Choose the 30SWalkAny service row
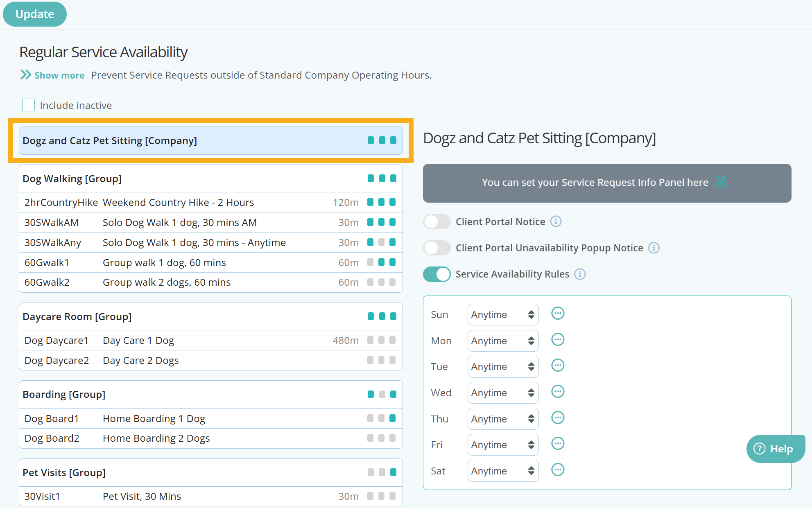The width and height of the screenshot is (812, 508). pos(211,242)
